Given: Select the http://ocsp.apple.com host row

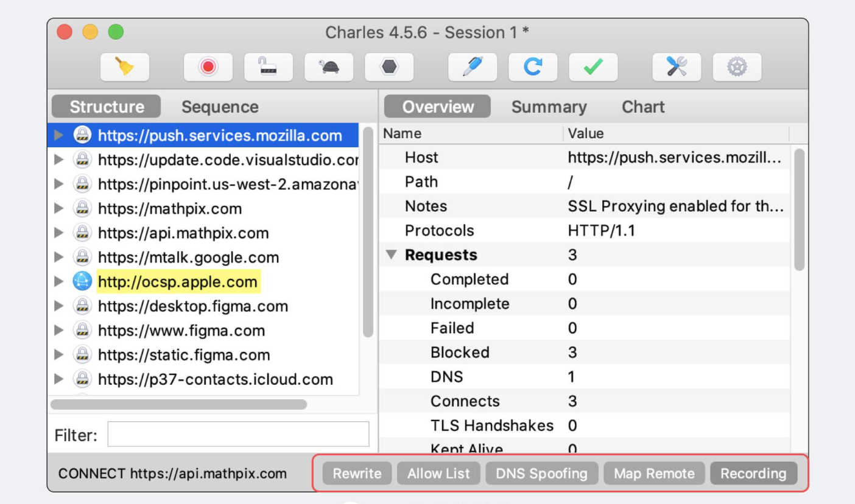Looking at the screenshot, I should tap(203, 281).
